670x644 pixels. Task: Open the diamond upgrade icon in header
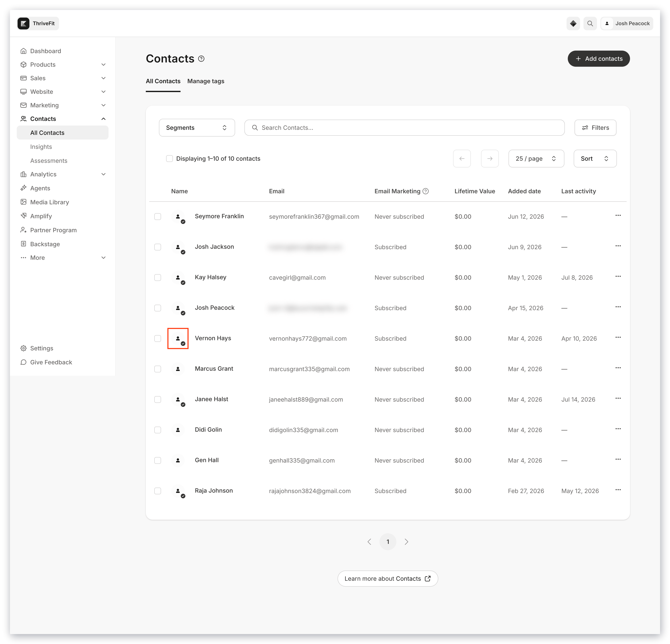pyautogui.click(x=573, y=23)
